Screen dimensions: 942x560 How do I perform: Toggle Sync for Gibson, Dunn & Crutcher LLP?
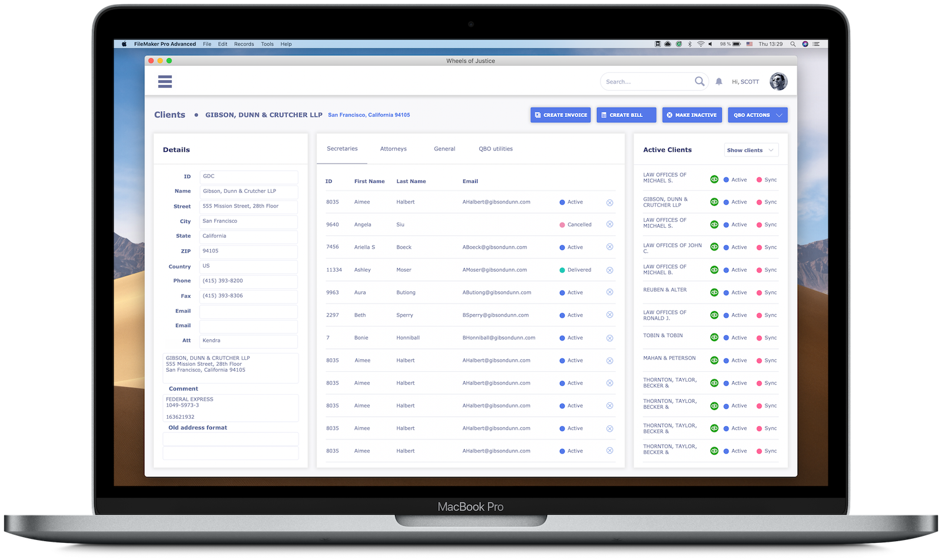(x=767, y=202)
